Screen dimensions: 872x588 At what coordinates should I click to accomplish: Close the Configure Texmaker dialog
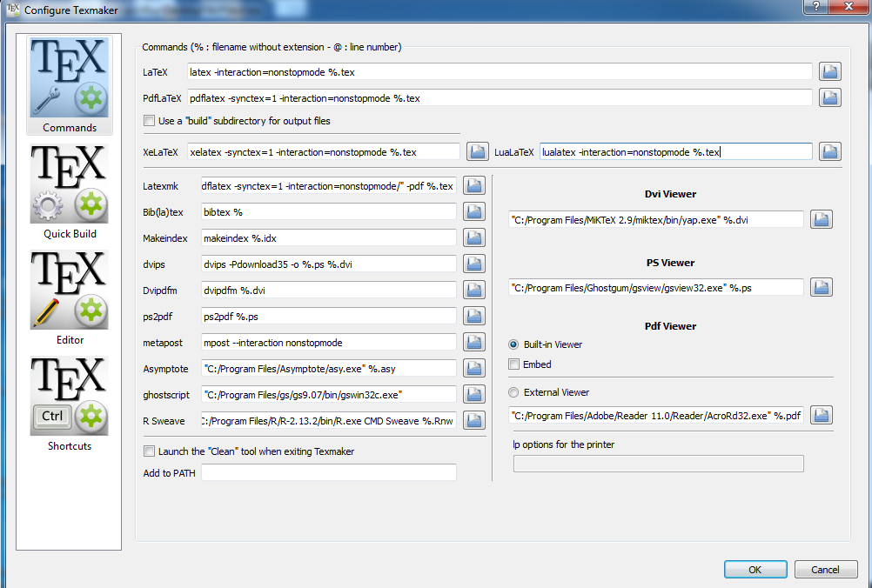coord(849,6)
